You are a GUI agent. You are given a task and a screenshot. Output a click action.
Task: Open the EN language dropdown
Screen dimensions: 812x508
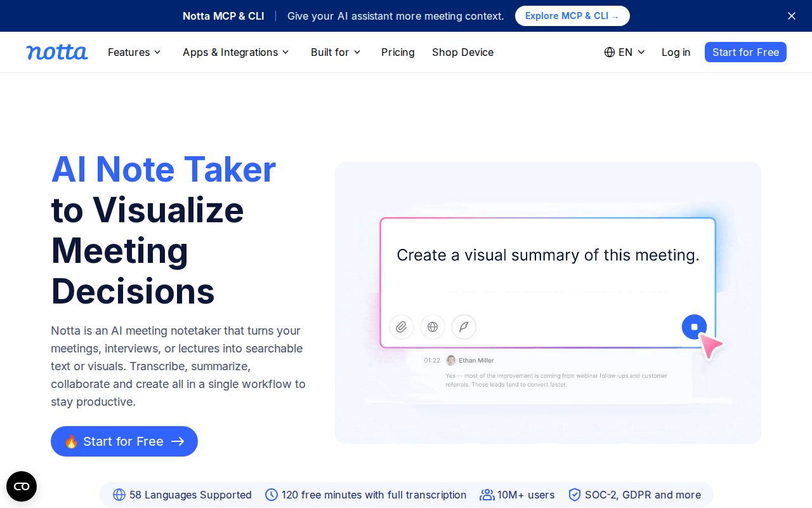tap(625, 52)
